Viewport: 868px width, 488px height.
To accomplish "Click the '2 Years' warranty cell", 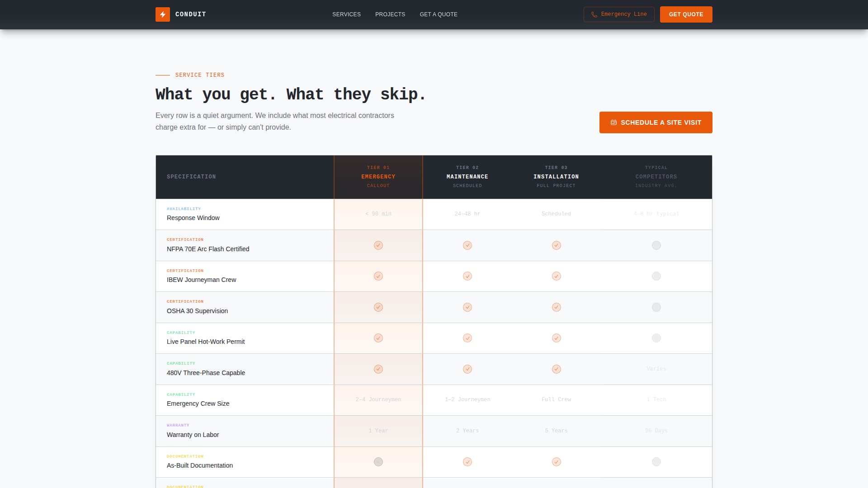I will 467,431.
